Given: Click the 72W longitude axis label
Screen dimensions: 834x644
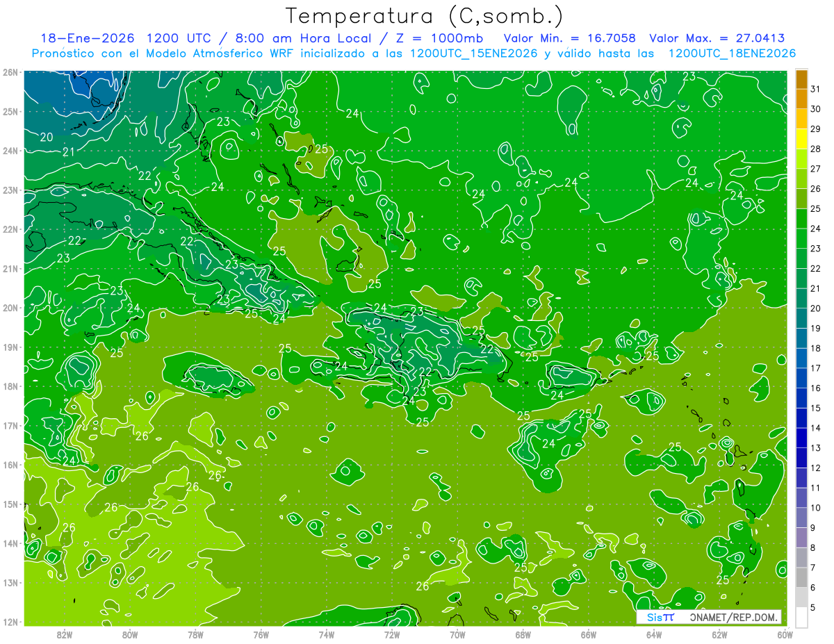Looking at the screenshot, I should (x=392, y=634).
